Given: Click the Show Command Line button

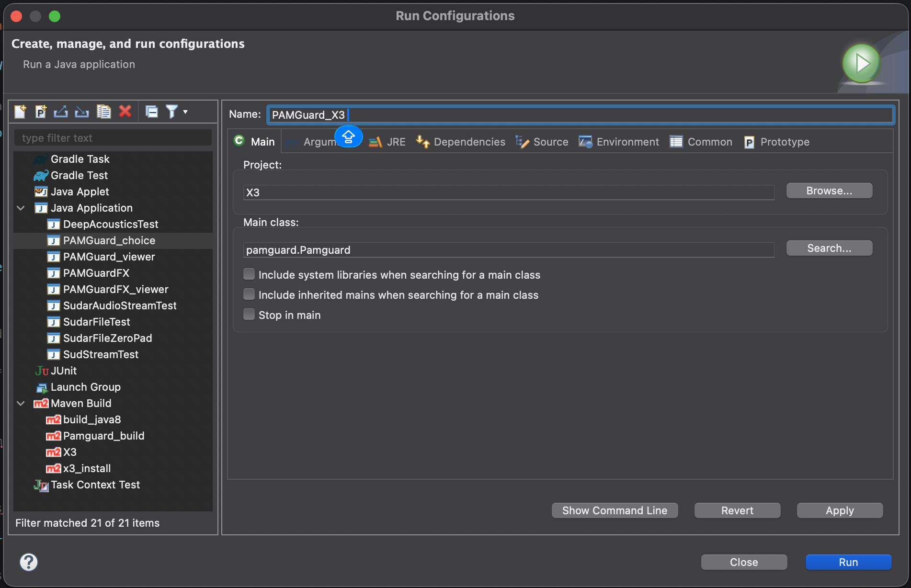Looking at the screenshot, I should coord(615,510).
